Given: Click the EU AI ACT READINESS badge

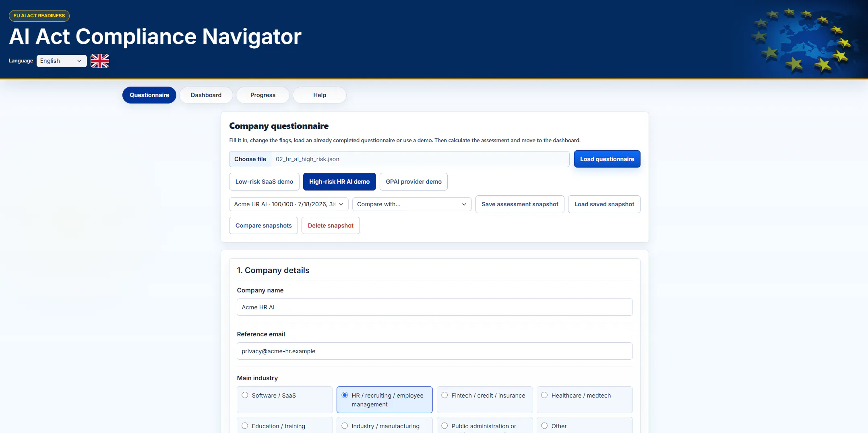Looking at the screenshot, I should click(39, 16).
